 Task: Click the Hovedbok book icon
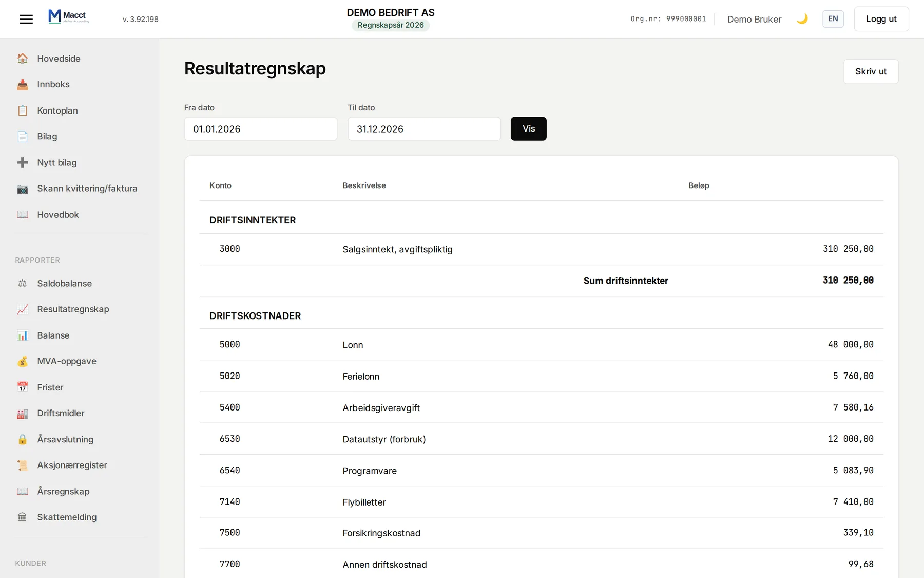(23, 214)
